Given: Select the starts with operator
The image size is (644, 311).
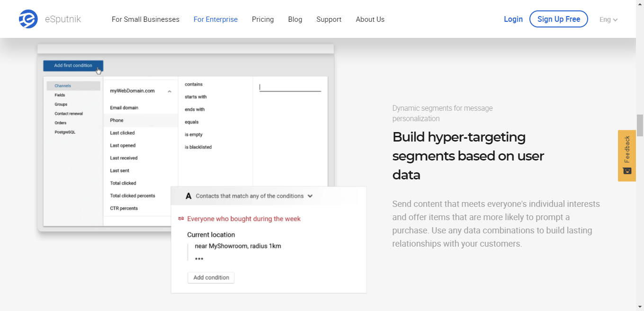Looking at the screenshot, I should [x=196, y=97].
